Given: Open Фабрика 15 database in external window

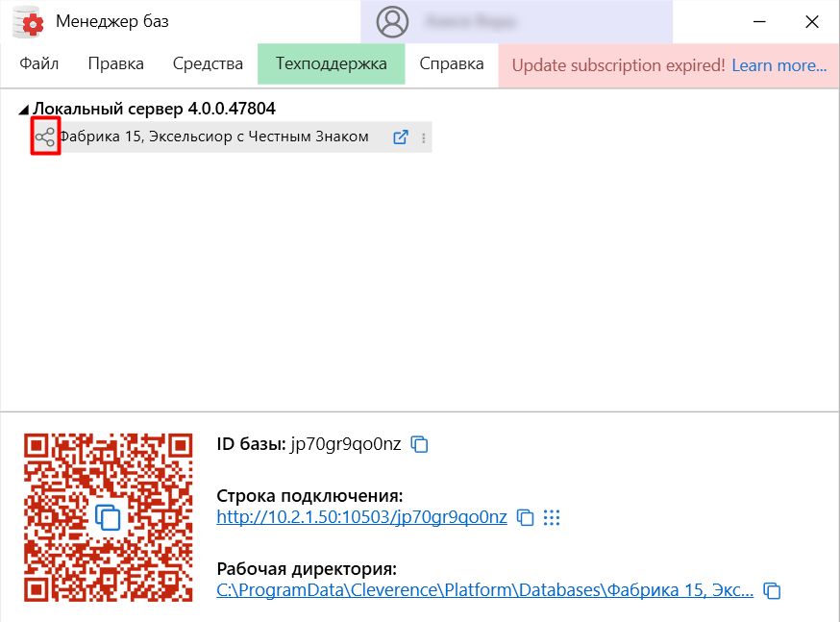Looking at the screenshot, I should click(x=401, y=137).
